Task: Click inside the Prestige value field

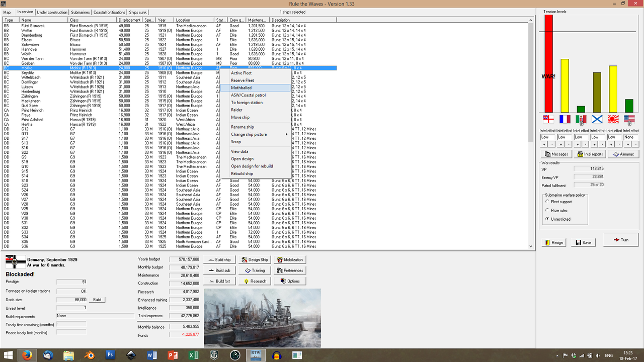Action: (70, 282)
